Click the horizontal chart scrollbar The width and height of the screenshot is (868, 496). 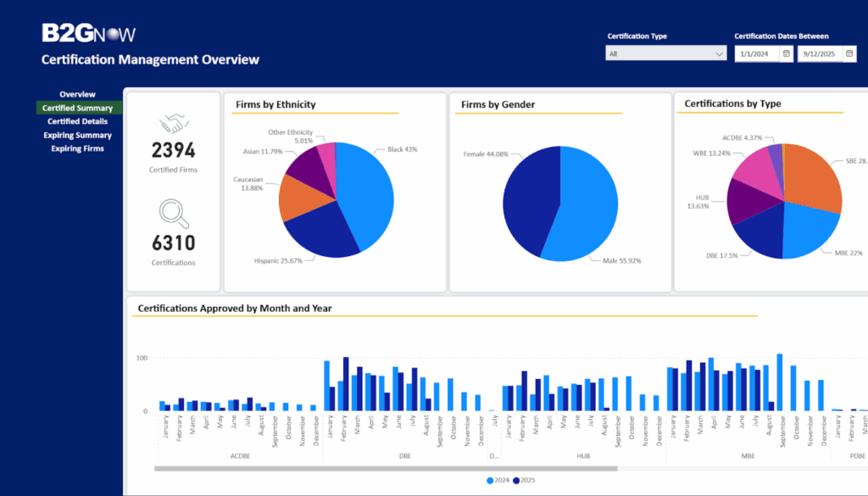(386, 468)
